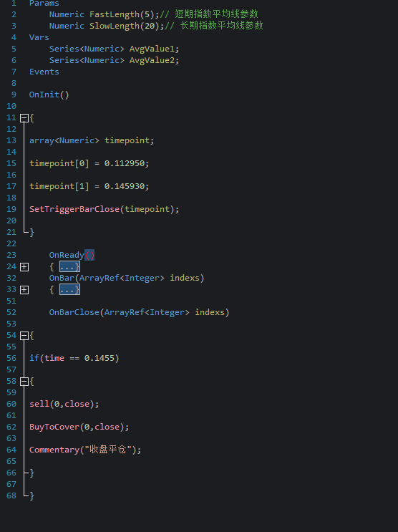
Task: Click the highlighted parentheses after OnReady
Action: point(89,255)
